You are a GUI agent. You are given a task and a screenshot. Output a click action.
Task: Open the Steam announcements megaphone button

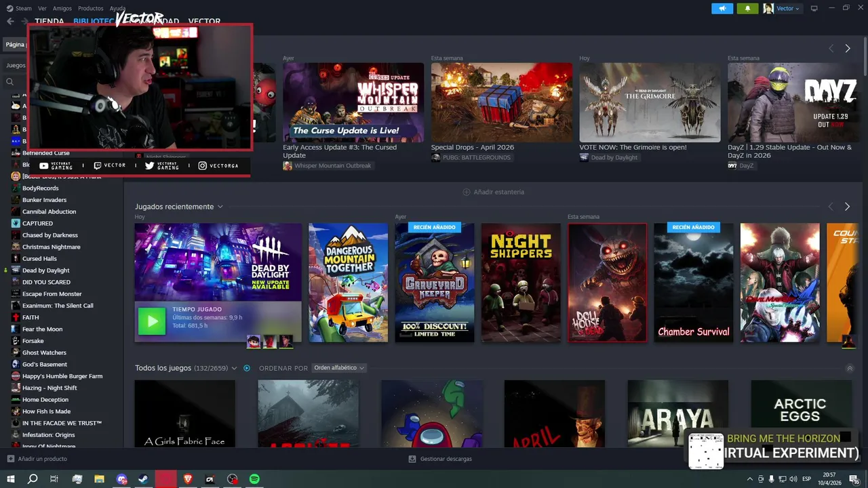pos(722,8)
